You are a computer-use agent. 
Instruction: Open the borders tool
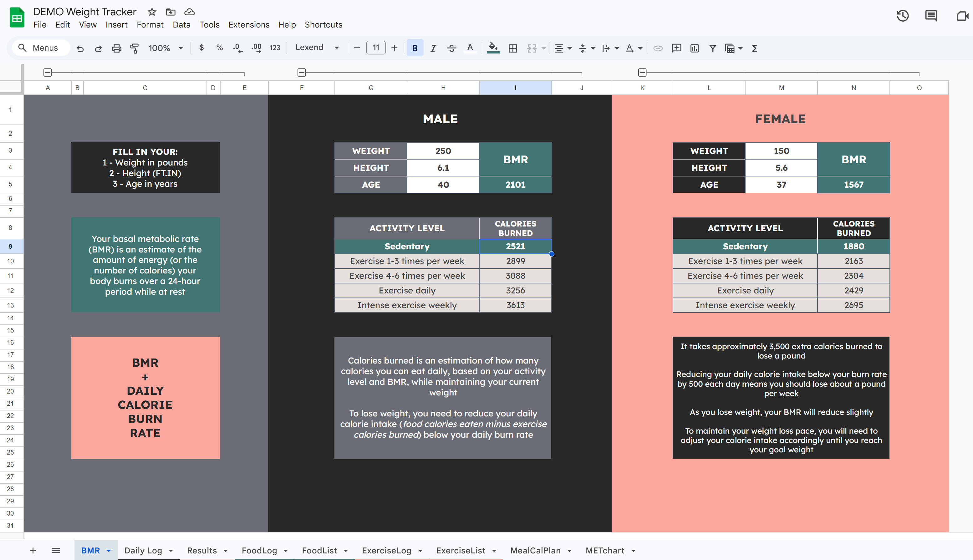point(513,48)
